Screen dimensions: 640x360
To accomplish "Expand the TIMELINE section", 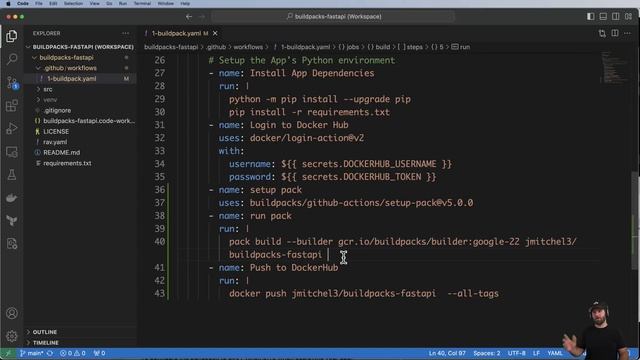I will (80, 343).
